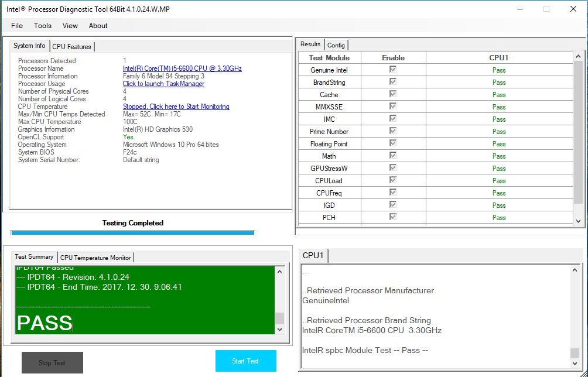The height and width of the screenshot is (377, 588).
Task: Toggle the GPUStressW enable checkbox
Action: pyautogui.click(x=393, y=168)
